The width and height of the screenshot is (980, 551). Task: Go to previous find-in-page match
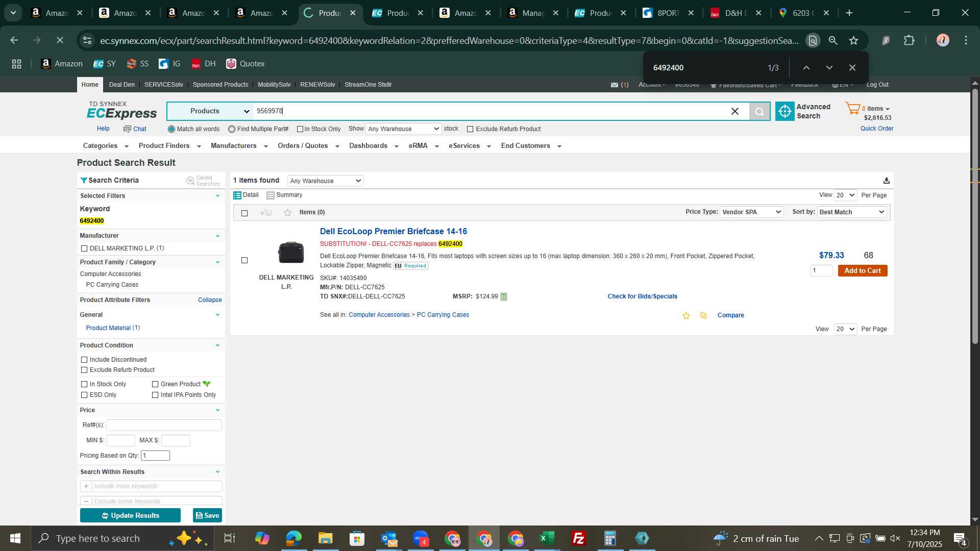click(806, 68)
